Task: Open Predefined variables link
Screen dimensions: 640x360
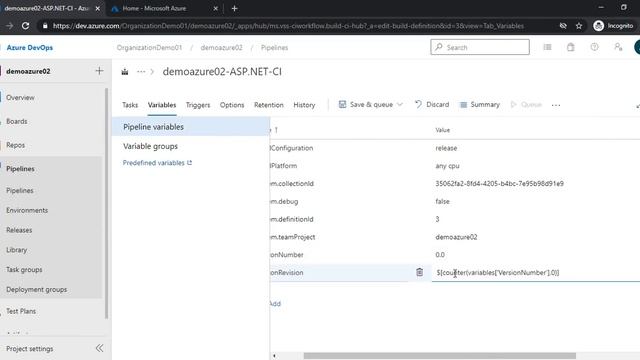Action: point(157,163)
